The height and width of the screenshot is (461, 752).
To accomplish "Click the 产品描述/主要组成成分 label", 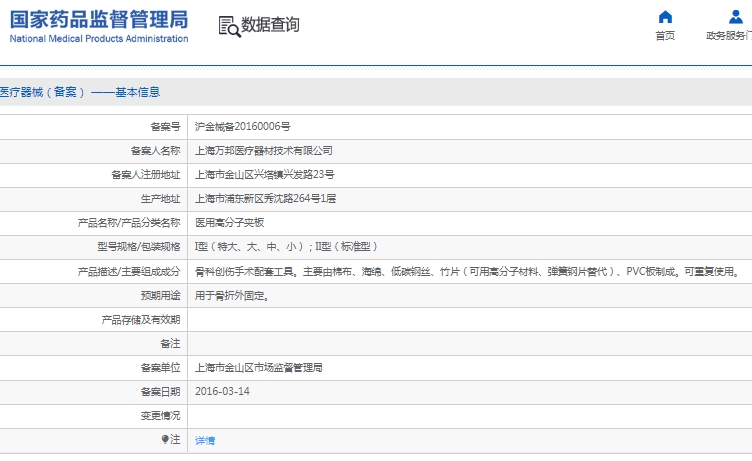I will 129,272.
